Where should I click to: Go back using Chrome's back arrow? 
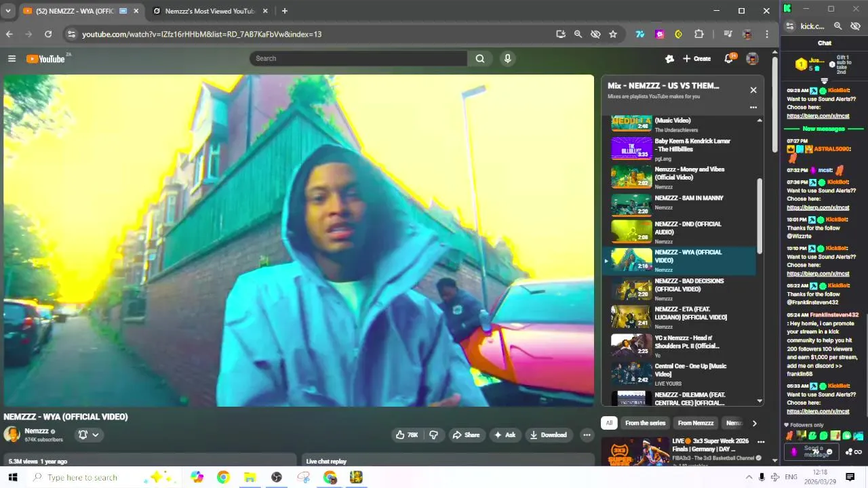tap(9, 34)
